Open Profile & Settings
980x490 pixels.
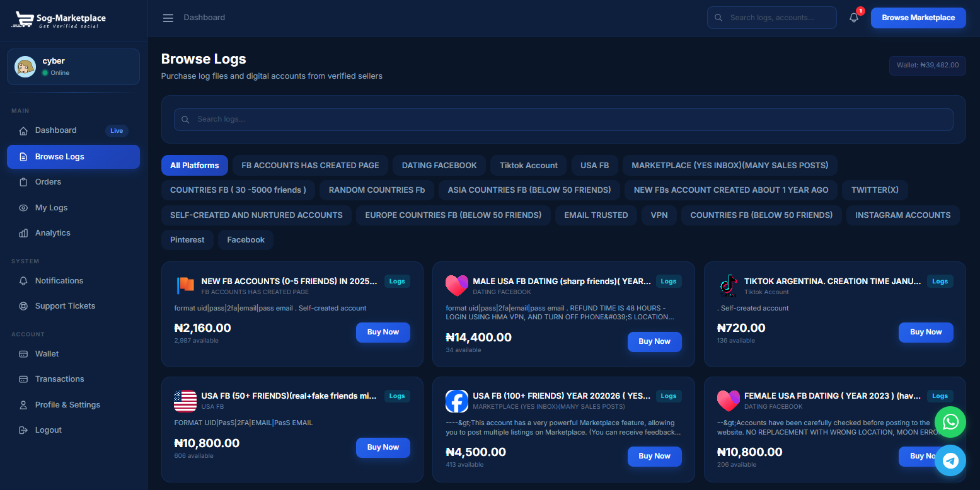pos(73,405)
